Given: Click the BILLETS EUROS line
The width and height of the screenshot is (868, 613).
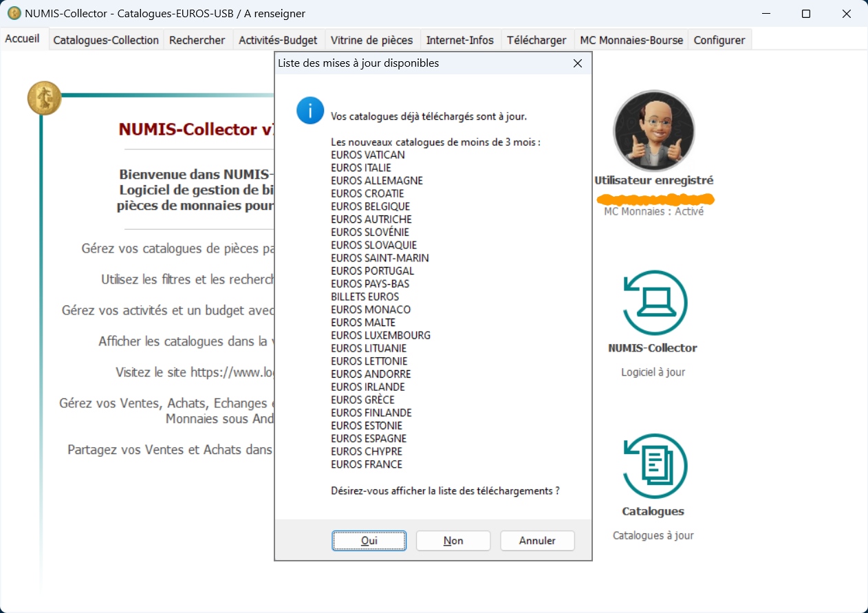Looking at the screenshot, I should pyautogui.click(x=365, y=297).
